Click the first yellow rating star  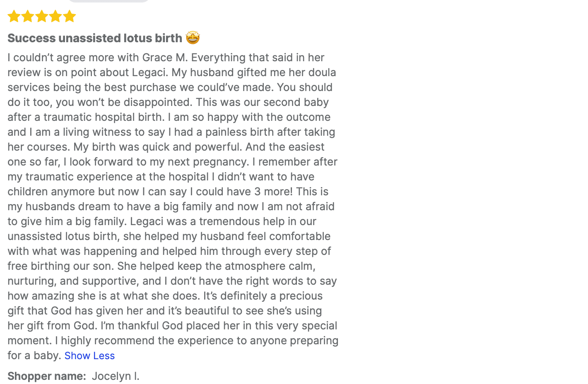(14, 17)
